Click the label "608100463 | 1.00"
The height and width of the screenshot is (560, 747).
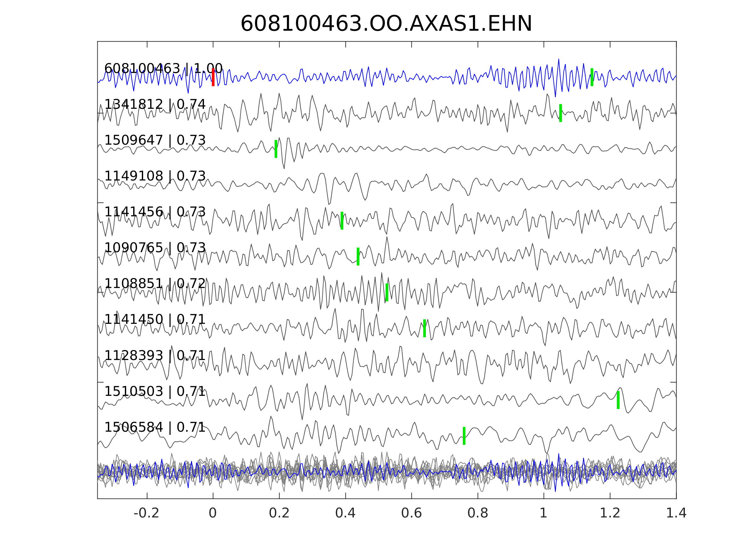pyautogui.click(x=163, y=68)
